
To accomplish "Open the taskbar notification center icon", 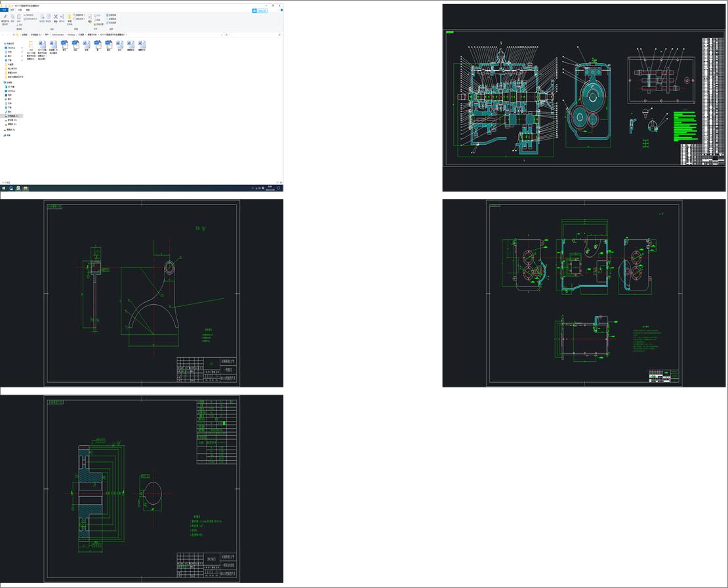I will click(279, 188).
